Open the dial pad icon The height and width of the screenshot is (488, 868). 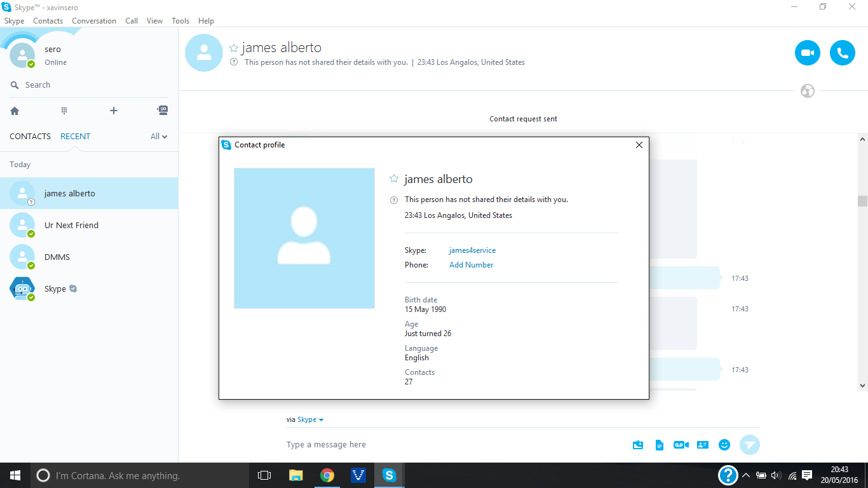click(x=64, y=111)
